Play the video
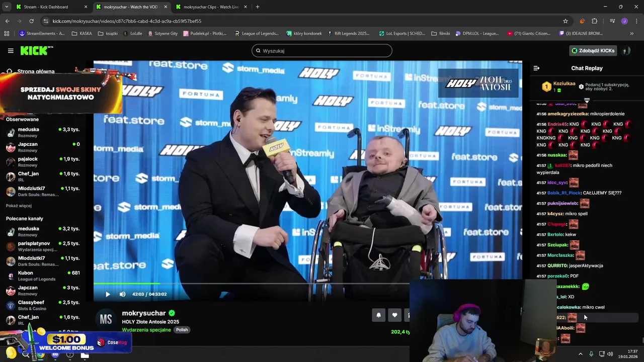The width and height of the screenshot is (644, 362). point(108,294)
